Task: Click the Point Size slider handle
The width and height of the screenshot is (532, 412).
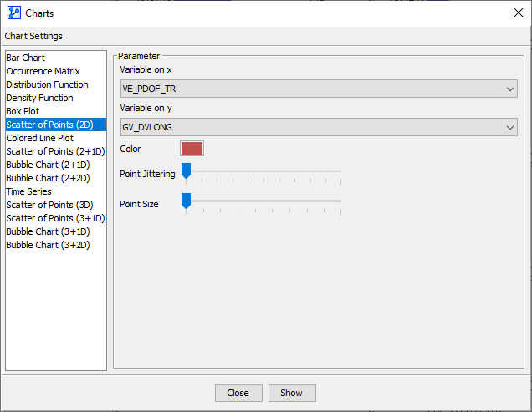Action: tap(187, 201)
